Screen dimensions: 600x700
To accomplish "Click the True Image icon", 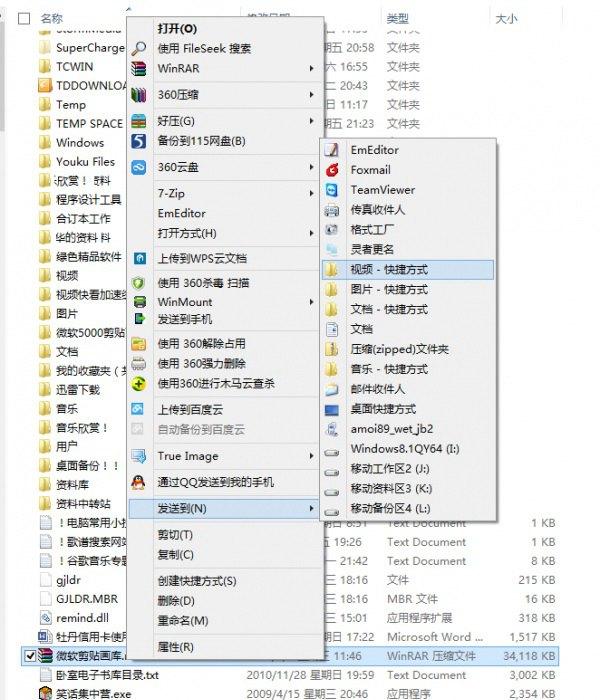I will [x=138, y=456].
